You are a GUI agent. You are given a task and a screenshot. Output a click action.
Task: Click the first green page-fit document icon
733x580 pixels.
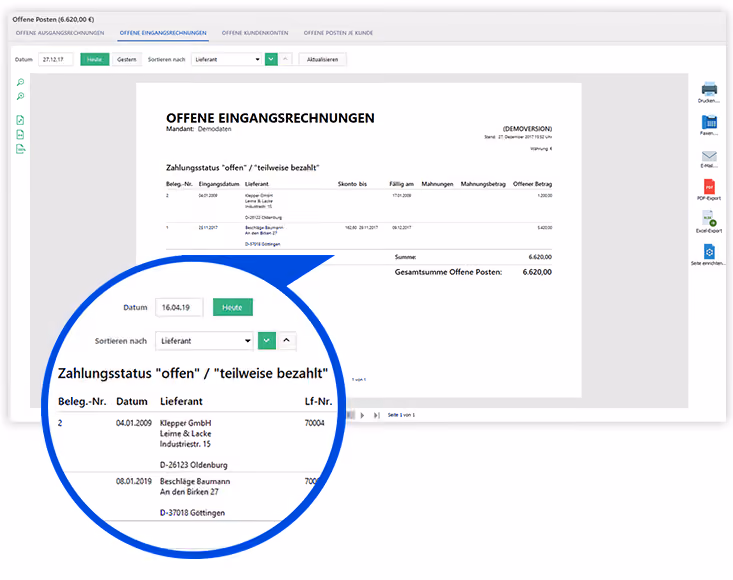21,120
